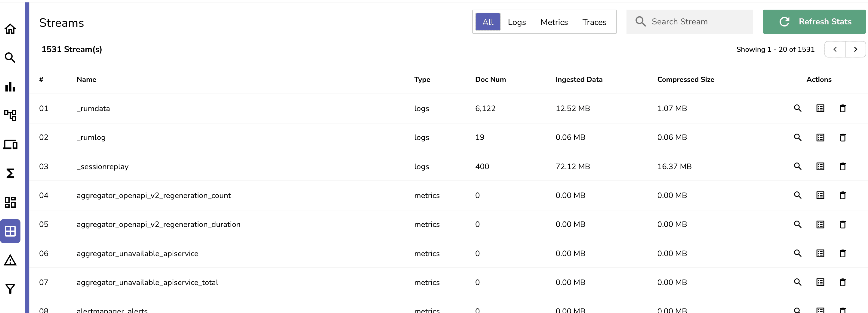Viewport: 868px width, 313px height.
Task: Open the Dashboards sidebar icon
Action: click(10, 202)
